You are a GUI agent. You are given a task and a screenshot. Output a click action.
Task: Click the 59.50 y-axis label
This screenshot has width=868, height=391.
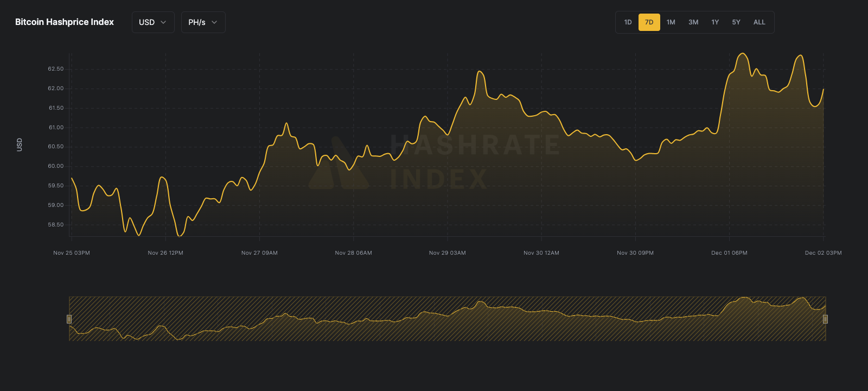pyautogui.click(x=56, y=186)
